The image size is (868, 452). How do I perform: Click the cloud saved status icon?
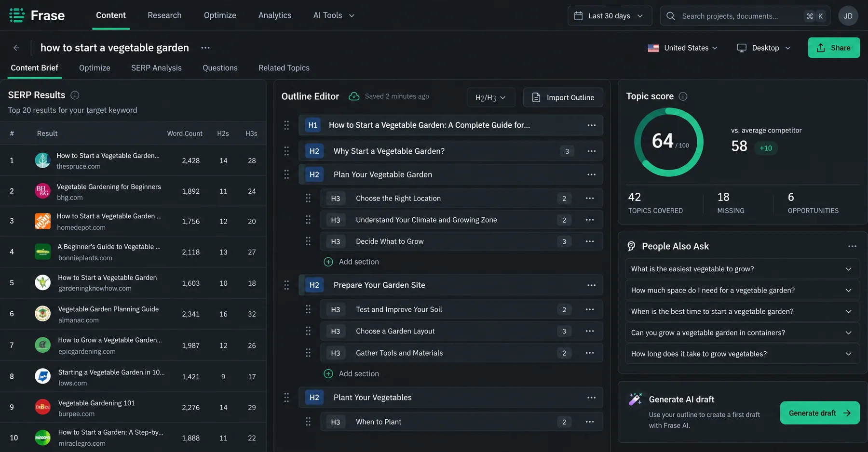(354, 96)
